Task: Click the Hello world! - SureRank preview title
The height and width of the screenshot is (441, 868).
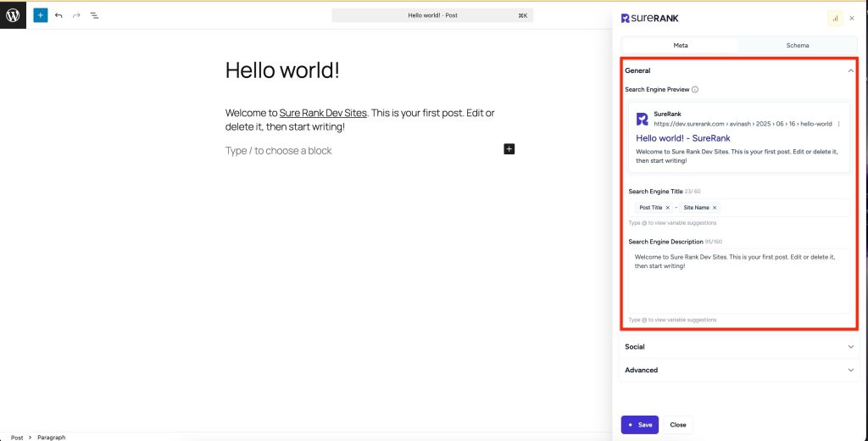Action: [682, 138]
